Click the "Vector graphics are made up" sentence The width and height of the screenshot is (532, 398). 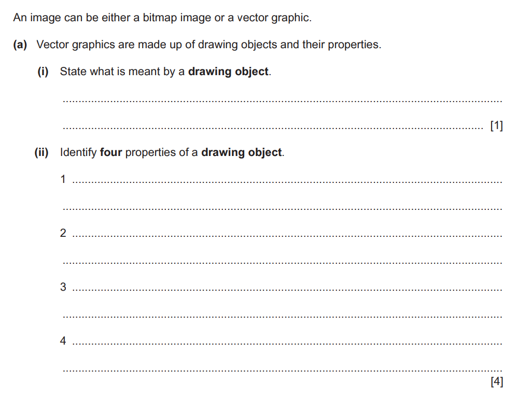coord(208,45)
